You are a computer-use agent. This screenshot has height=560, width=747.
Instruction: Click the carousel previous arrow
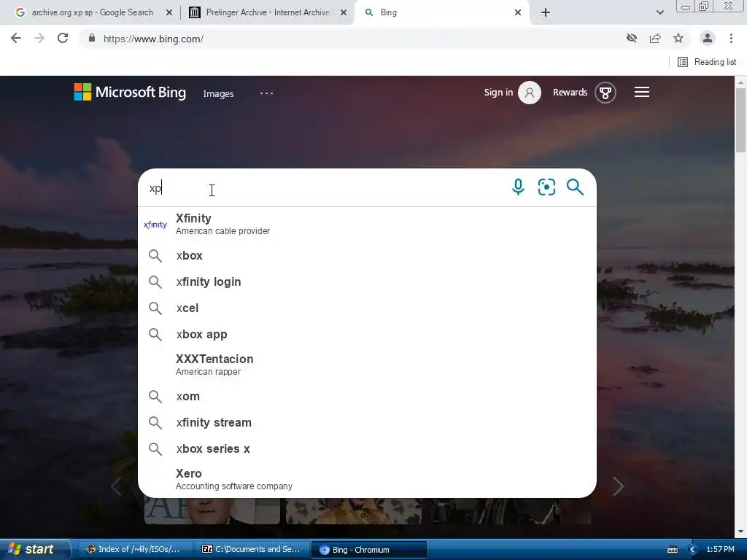pos(116,486)
